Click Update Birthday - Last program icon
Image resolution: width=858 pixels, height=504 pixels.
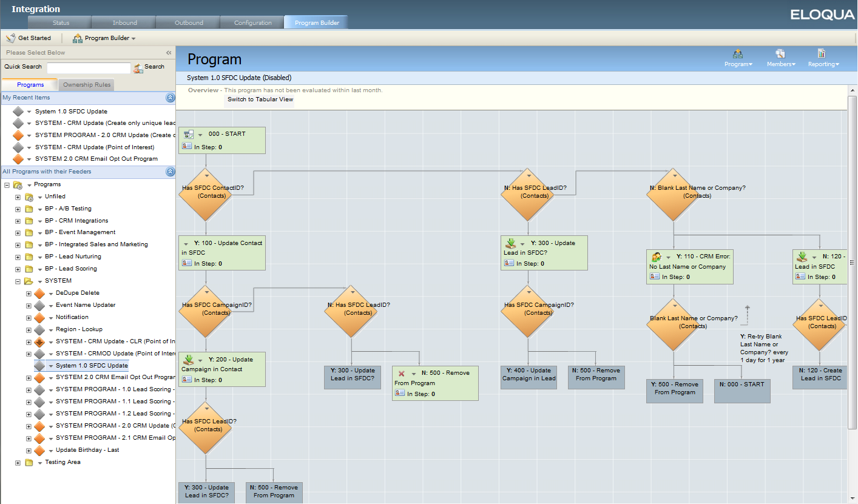40,451
